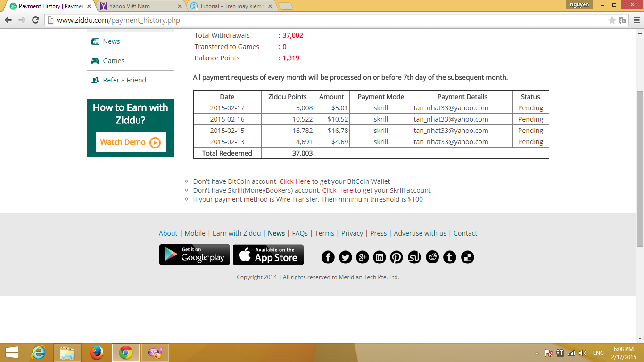Viewport: 644px width, 362px height.
Task: Open the Twitter social icon
Action: (346, 257)
